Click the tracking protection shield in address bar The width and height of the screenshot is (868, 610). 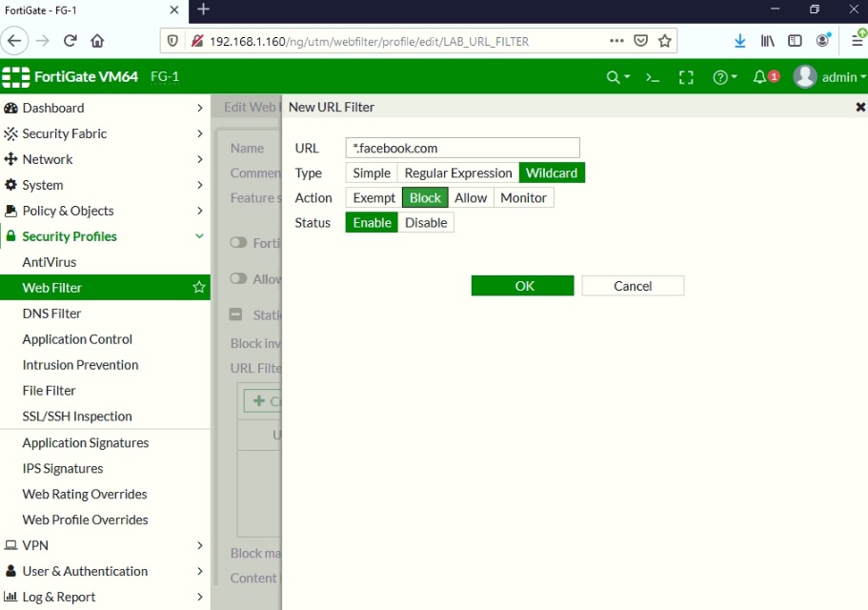172,41
